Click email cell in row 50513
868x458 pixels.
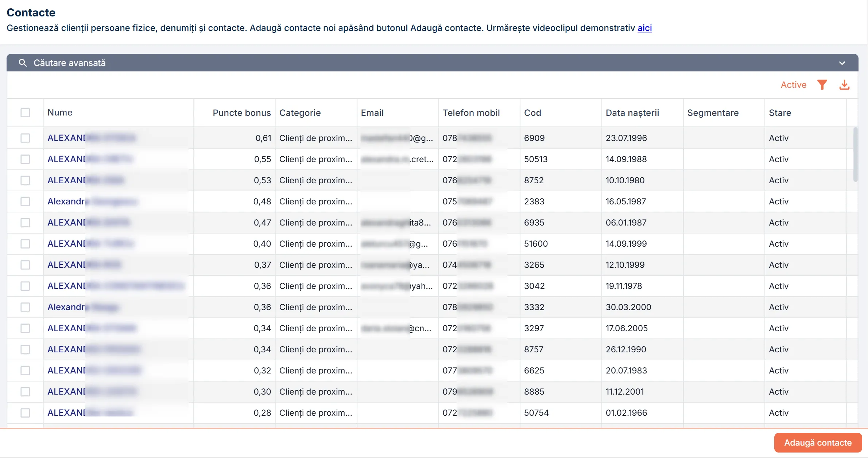(397, 159)
